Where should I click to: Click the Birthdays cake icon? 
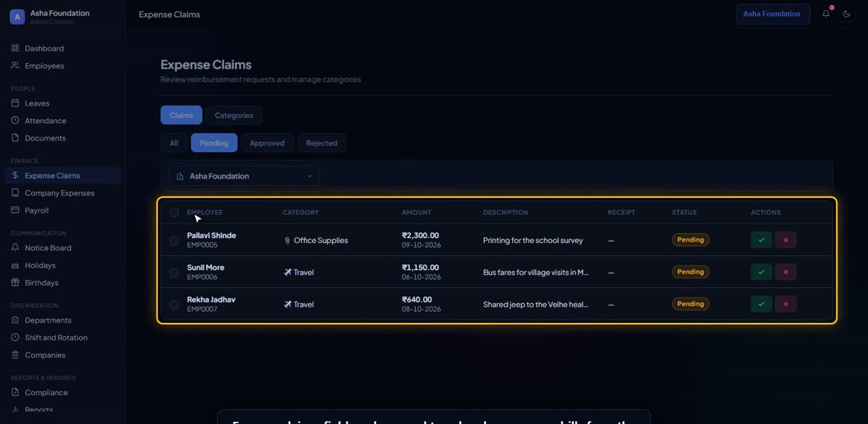tap(15, 283)
